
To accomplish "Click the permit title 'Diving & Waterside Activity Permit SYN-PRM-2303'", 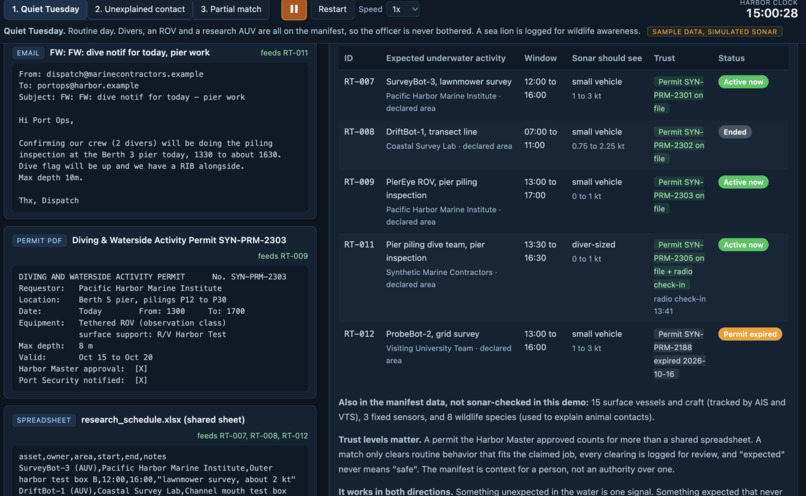I will (179, 240).
